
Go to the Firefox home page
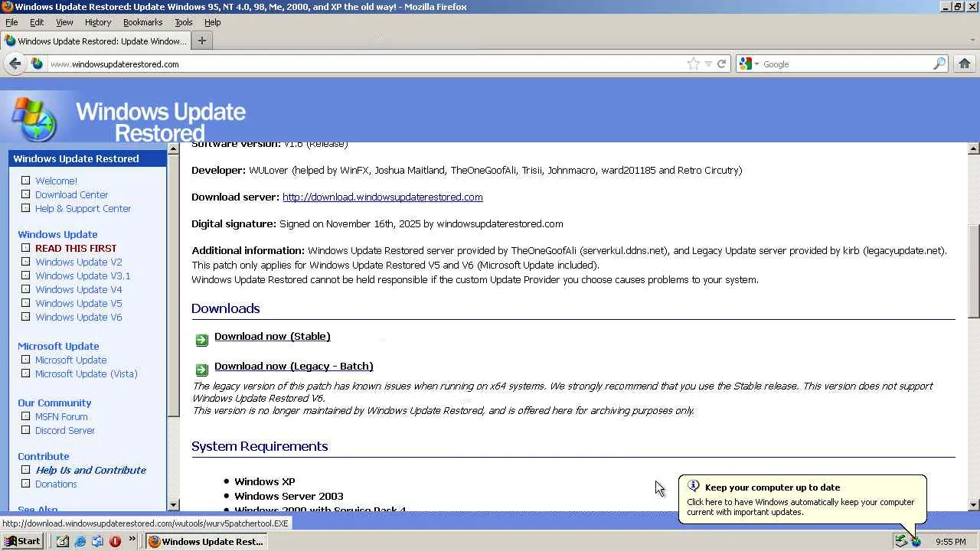965,64
